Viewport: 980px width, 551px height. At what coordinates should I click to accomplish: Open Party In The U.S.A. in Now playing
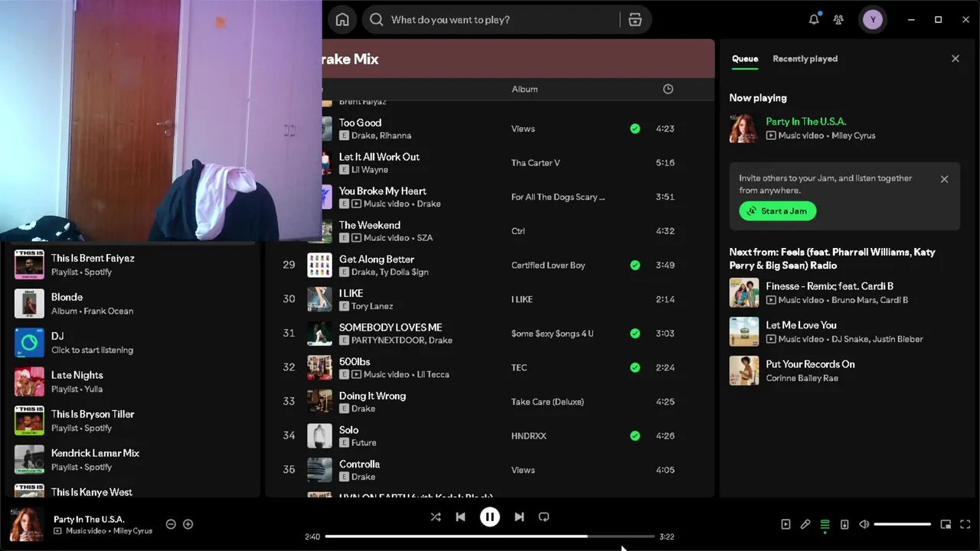coord(805,122)
